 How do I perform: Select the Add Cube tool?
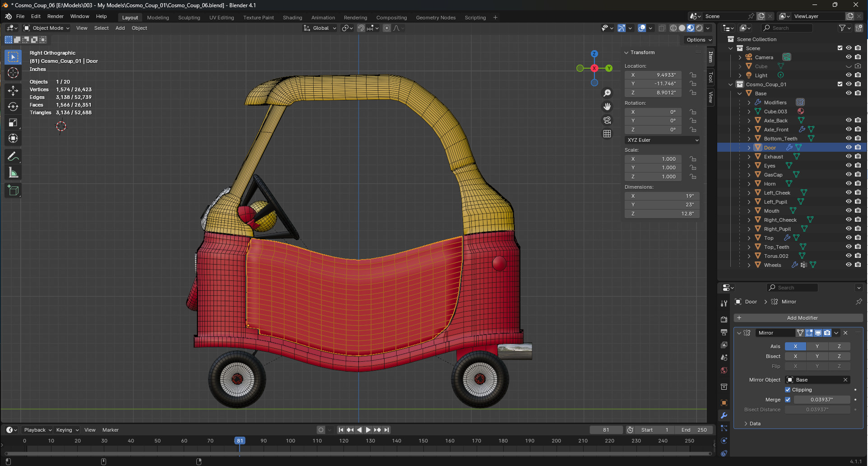click(x=13, y=191)
